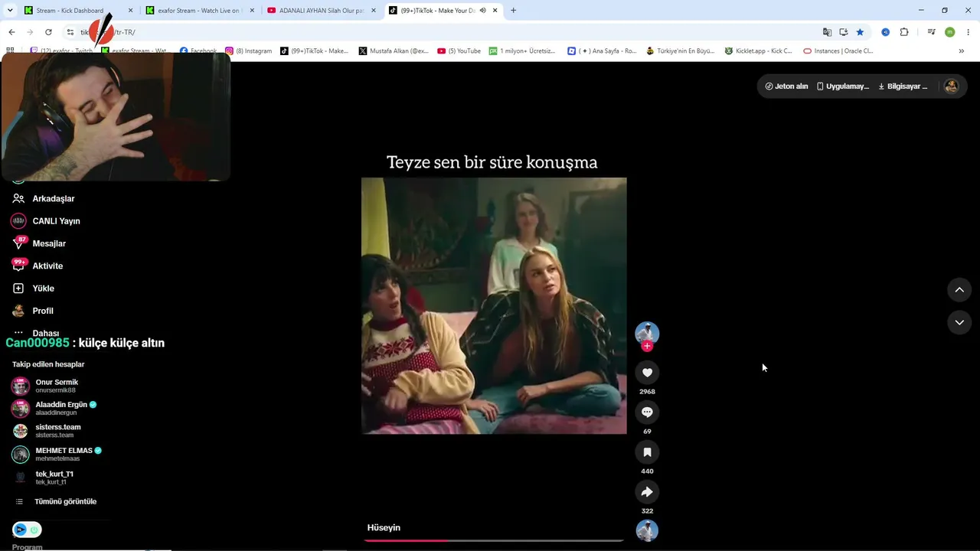Open Mesajlar in the sidebar

pyautogui.click(x=38, y=243)
